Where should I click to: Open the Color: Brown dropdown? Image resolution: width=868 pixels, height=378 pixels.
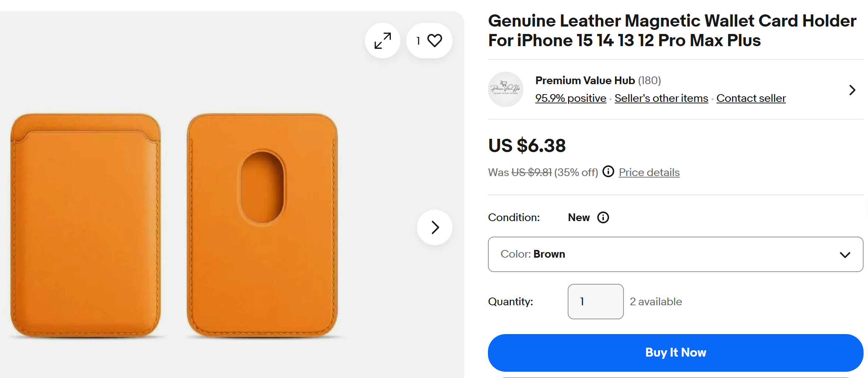[665, 254]
